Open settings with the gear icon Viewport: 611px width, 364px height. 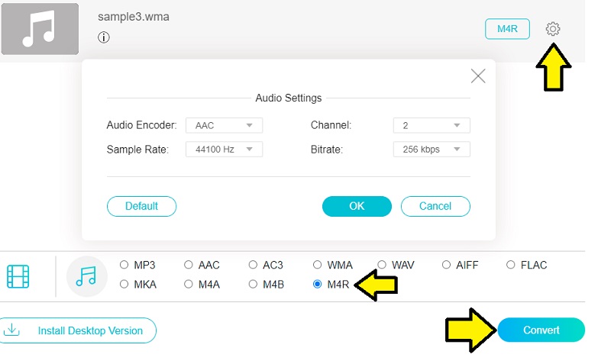pos(553,29)
